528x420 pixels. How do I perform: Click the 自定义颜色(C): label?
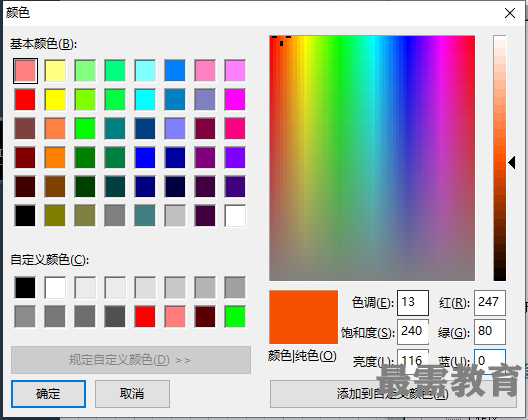(50, 260)
